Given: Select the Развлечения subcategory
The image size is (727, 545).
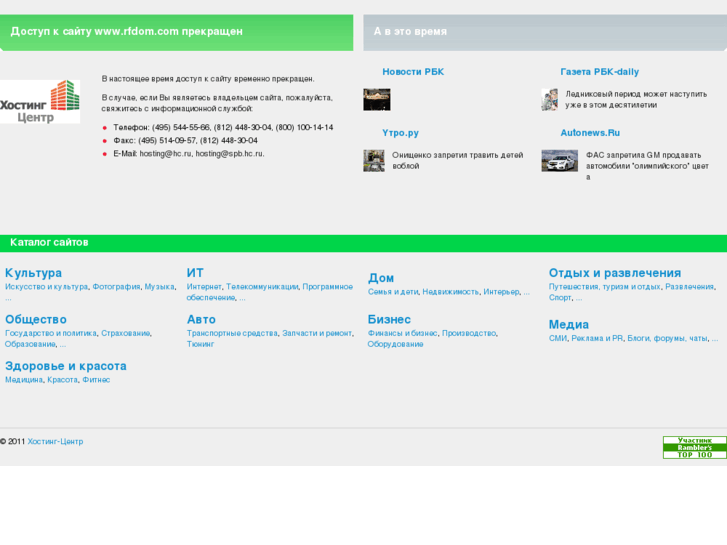Looking at the screenshot, I should click(690, 287).
